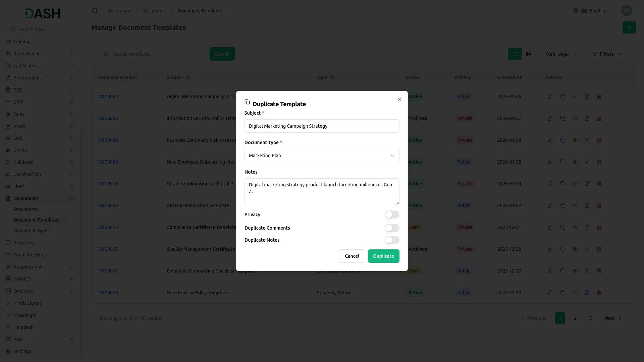The height and width of the screenshot is (362, 644).
Task: Click inside the Subject input field
Action: coord(322,126)
